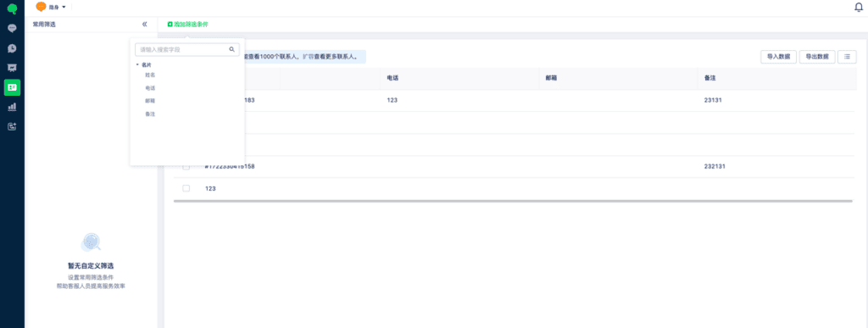
Task: Open the 隐身 status dropdown
Action: pyautogui.click(x=58, y=7)
